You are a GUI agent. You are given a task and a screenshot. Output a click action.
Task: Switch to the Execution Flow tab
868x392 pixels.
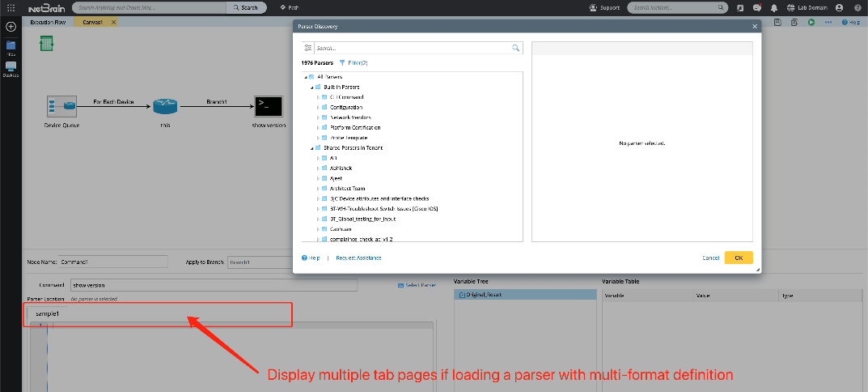tap(48, 22)
